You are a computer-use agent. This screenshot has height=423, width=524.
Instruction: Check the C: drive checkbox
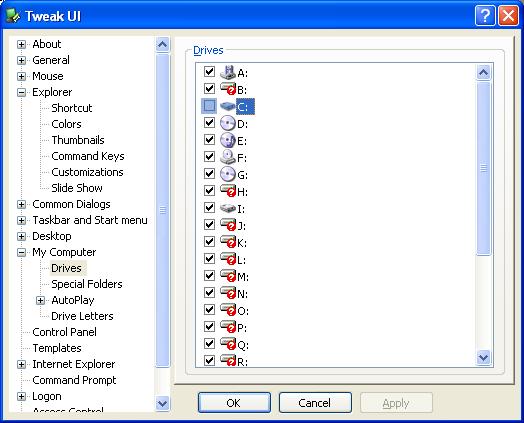click(209, 106)
